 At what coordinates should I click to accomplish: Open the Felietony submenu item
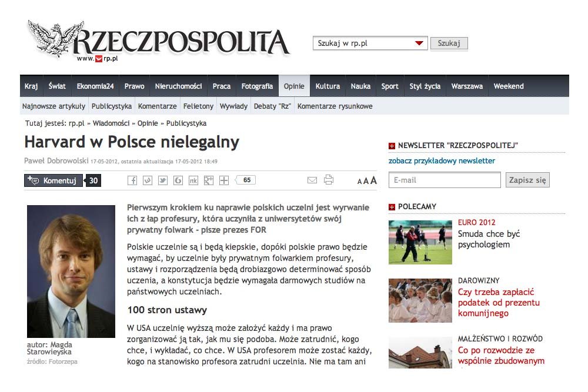[x=198, y=106]
